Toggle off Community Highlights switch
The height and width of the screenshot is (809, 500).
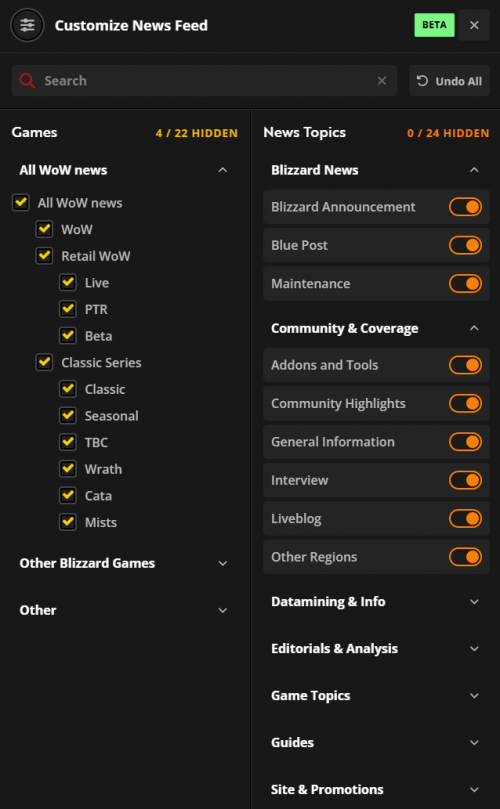tap(465, 403)
